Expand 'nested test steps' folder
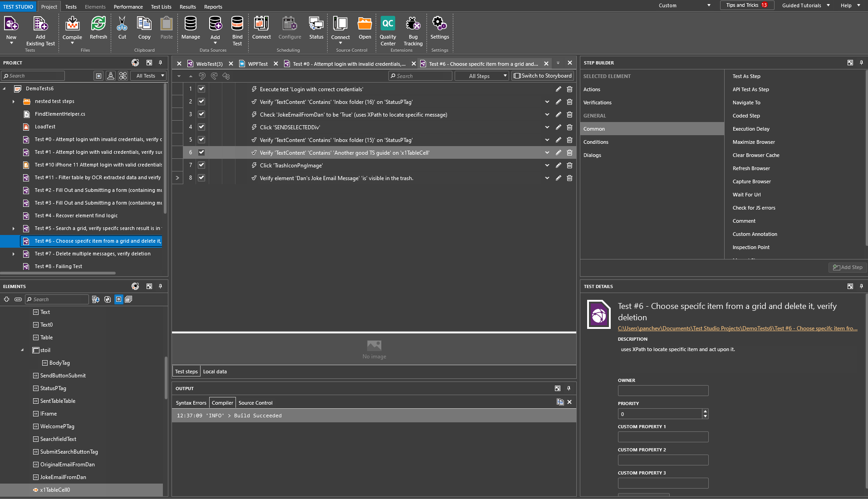The height and width of the screenshot is (499, 868). click(14, 102)
